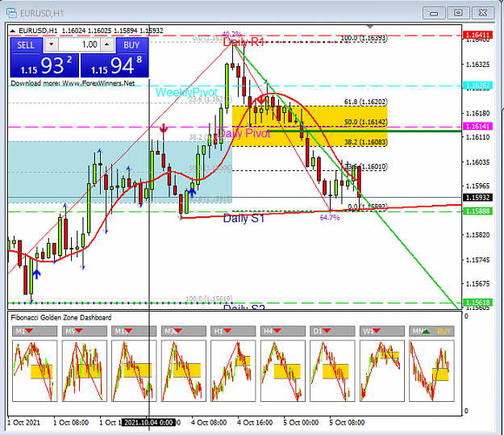This screenshot has width=504, height=435.
Task: Click the 100.0 (1.16393) Fibonacci label
Action: [364, 38]
